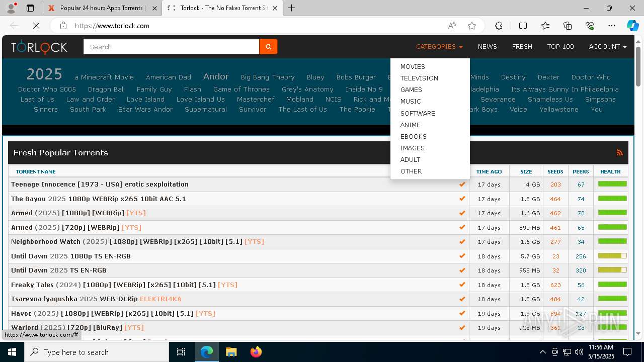Viewport: 644px width, 362px height.
Task: Open Task View on the taskbar
Action: click(x=181, y=352)
